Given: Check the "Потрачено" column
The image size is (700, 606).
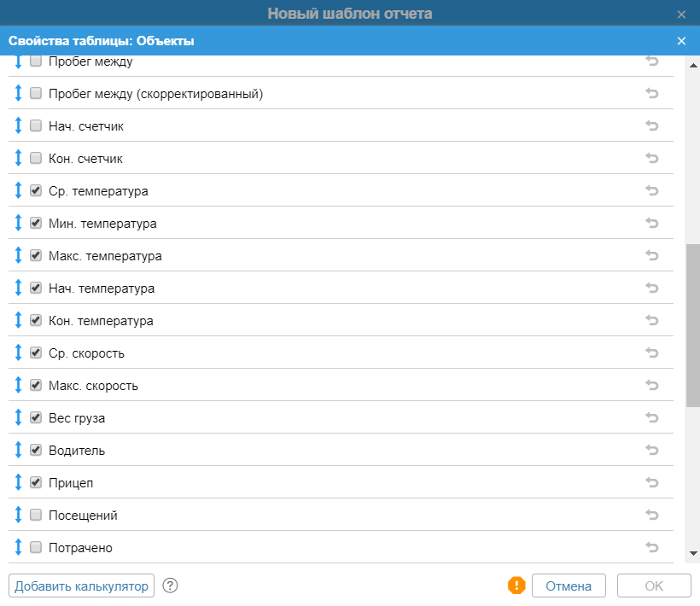Looking at the screenshot, I should [x=35, y=547].
